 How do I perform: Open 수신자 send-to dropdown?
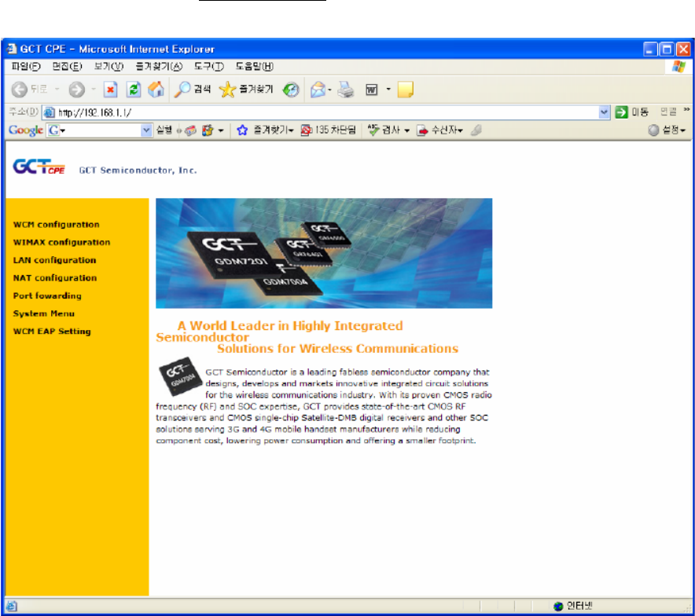[439, 130]
